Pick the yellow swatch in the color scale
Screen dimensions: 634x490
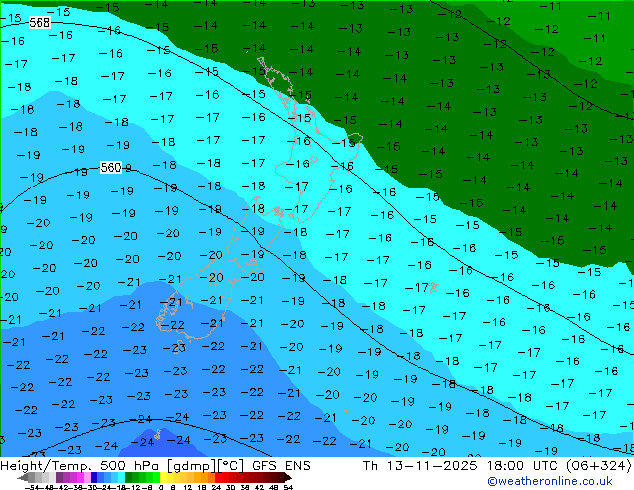163,477
